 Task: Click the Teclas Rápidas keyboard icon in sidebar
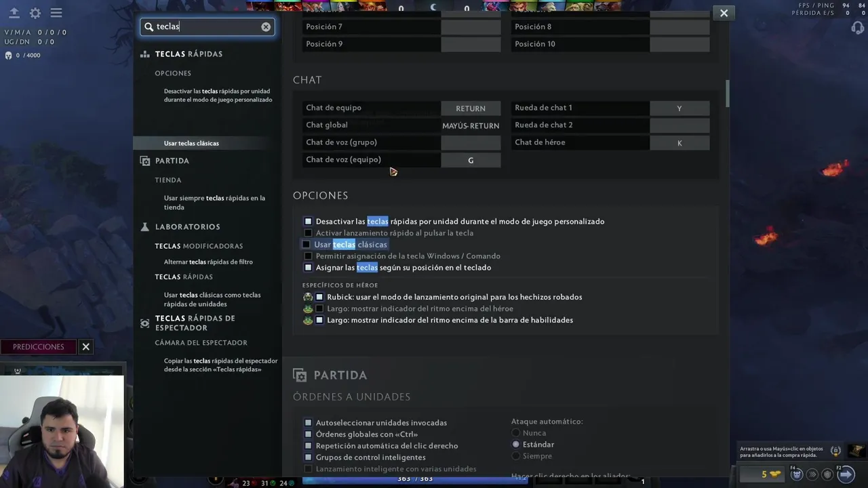pos(144,54)
